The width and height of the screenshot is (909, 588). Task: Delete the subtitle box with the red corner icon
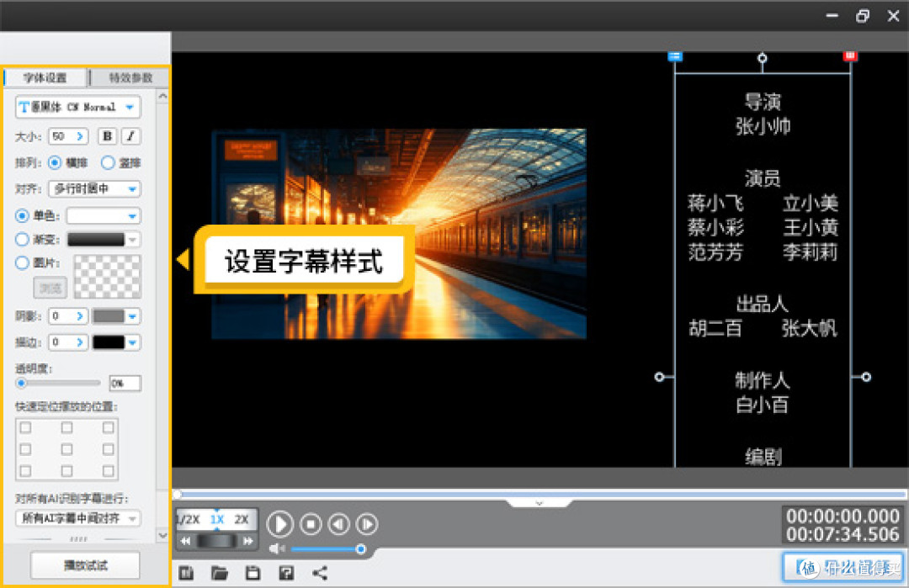click(850, 56)
